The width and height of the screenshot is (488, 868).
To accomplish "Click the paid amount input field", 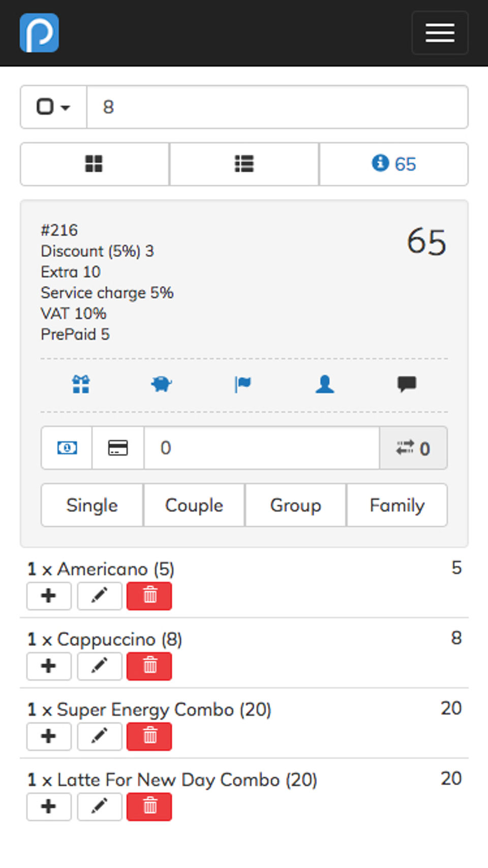I will pyautogui.click(x=261, y=448).
